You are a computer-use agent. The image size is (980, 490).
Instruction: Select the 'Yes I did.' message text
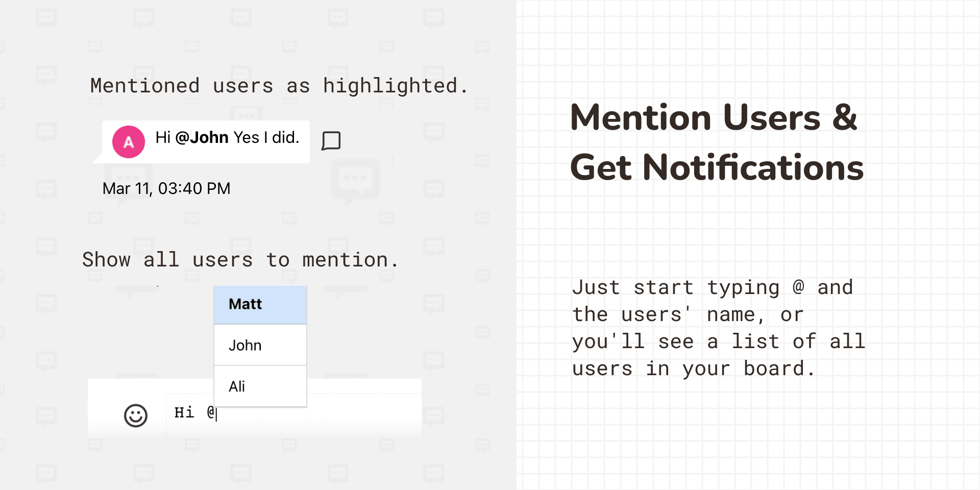click(266, 137)
